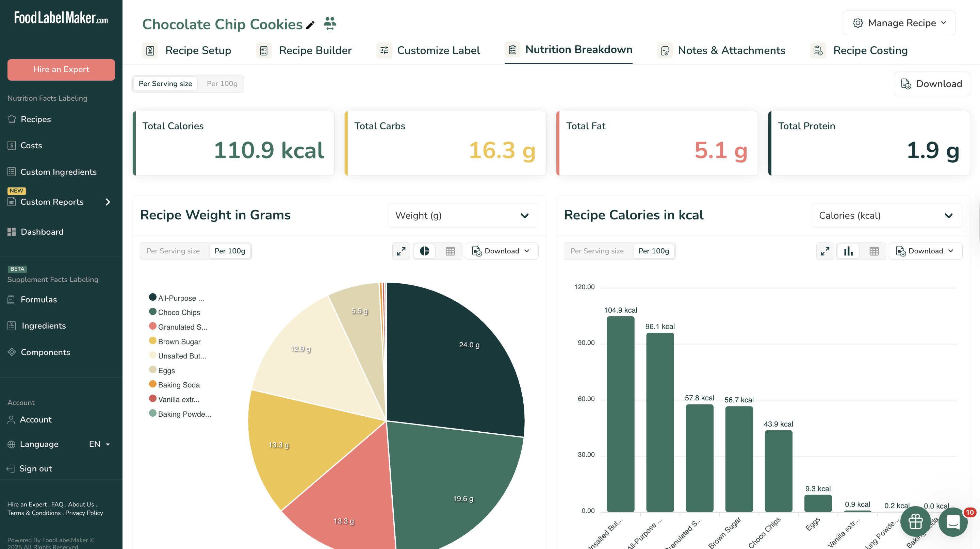Expand the Manage Recipe menu
This screenshot has width=980, height=549.
click(x=899, y=23)
